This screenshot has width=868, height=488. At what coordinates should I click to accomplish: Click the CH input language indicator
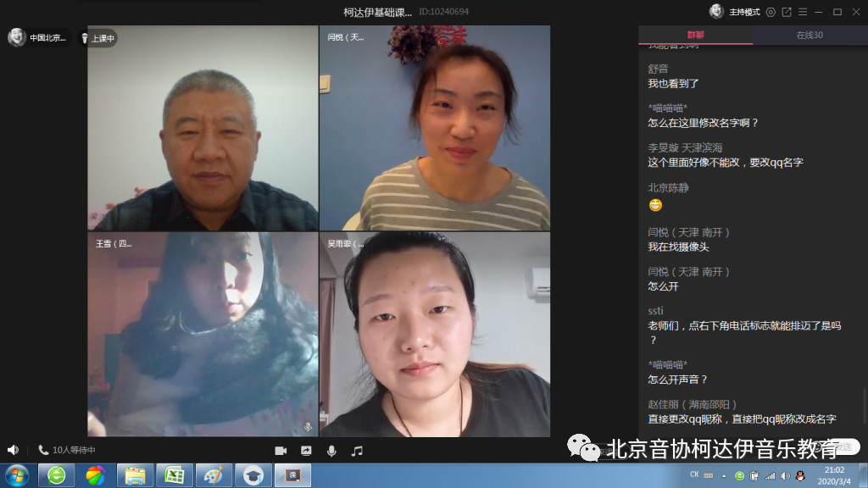[x=694, y=474]
